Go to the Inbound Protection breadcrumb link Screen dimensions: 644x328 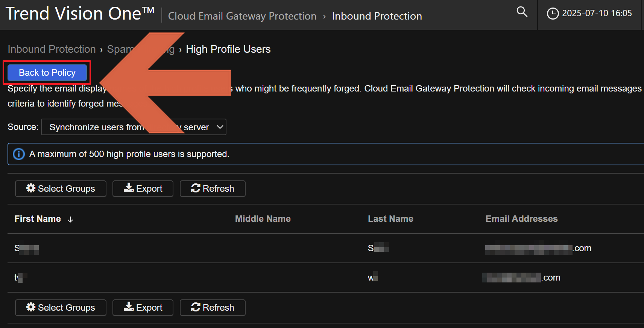pos(52,49)
